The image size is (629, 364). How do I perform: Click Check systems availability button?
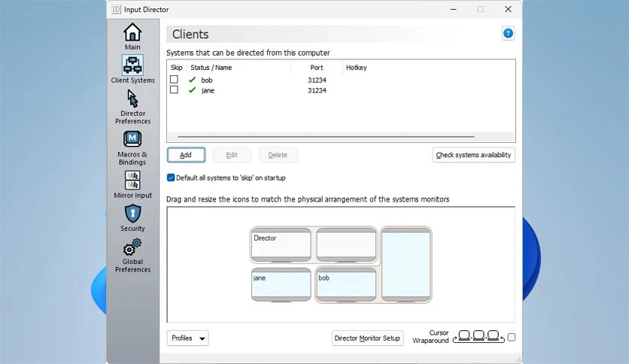pyautogui.click(x=473, y=155)
